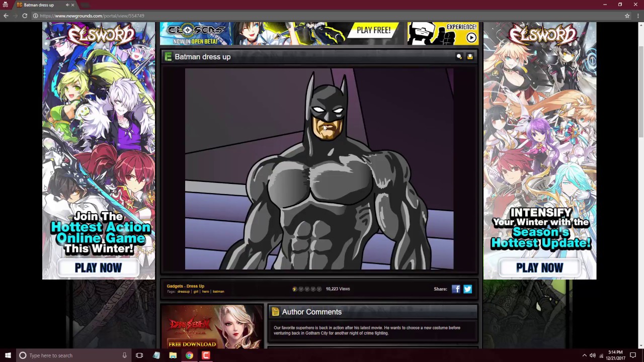
Task: Open the Action Center notifications icon
Action: tap(633, 355)
